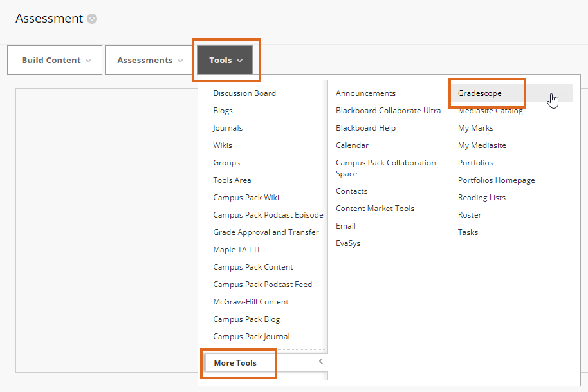Pick McGraw-Hill Content from the menu
This screenshot has height=392, width=588.
(251, 302)
